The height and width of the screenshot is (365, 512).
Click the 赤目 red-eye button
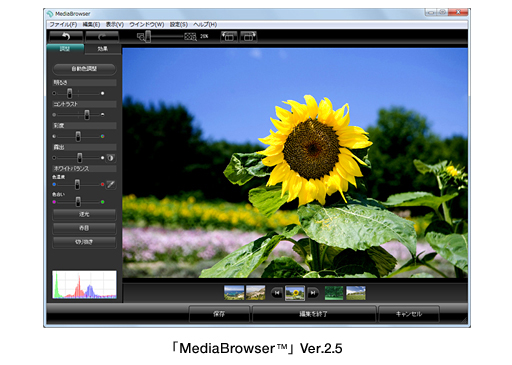click(84, 228)
